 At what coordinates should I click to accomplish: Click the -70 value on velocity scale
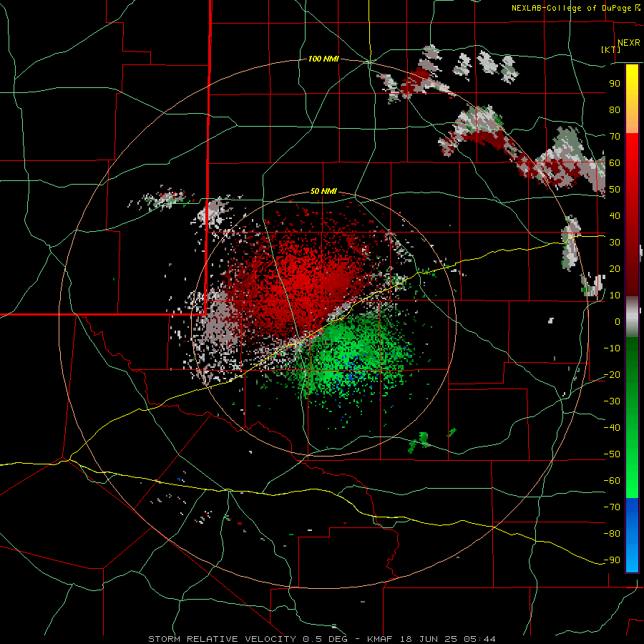point(612,507)
